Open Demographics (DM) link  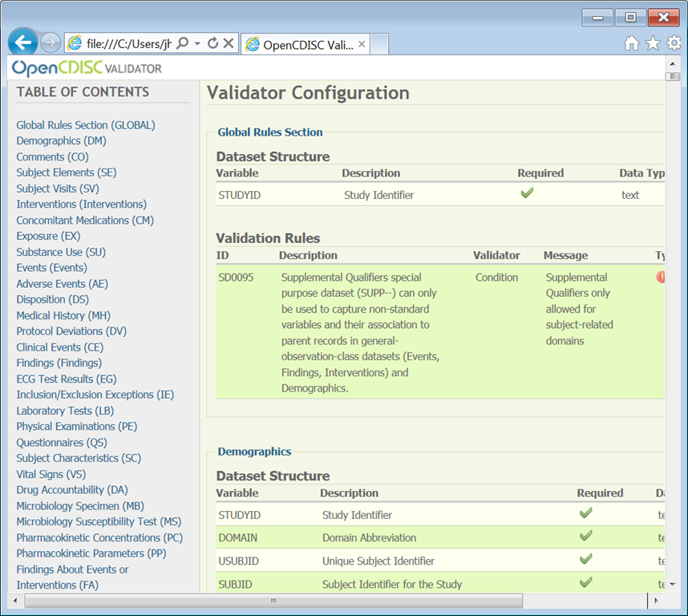click(x=62, y=141)
